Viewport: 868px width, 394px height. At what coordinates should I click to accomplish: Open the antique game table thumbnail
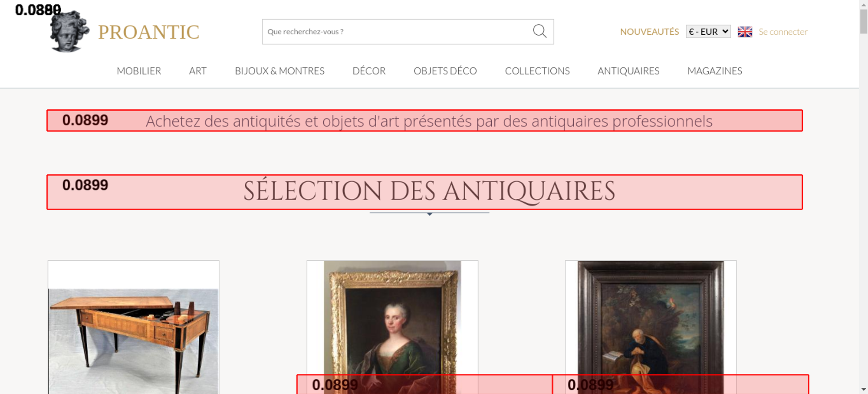click(x=133, y=330)
